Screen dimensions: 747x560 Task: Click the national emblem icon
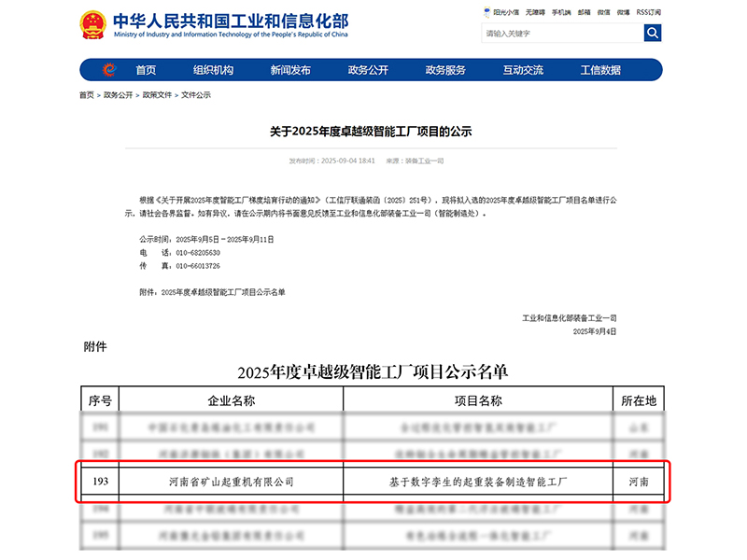point(92,24)
